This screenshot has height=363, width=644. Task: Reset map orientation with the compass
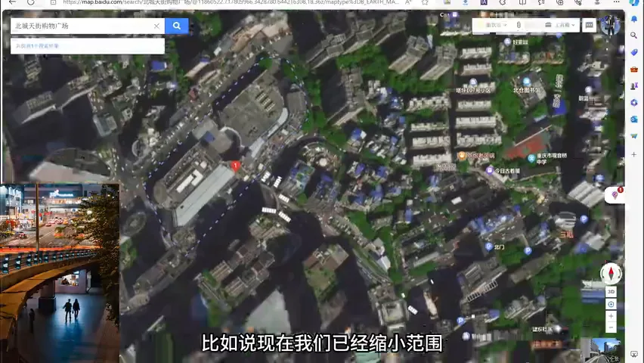click(x=611, y=273)
